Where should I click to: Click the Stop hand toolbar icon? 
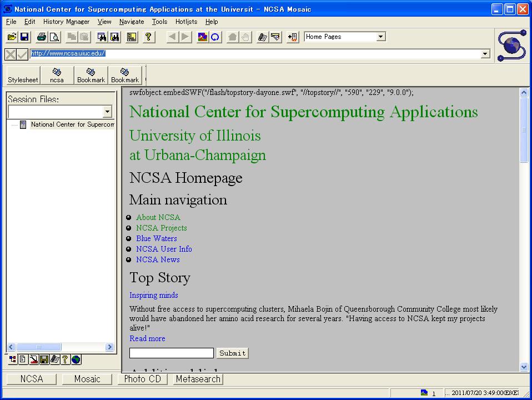point(245,37)
